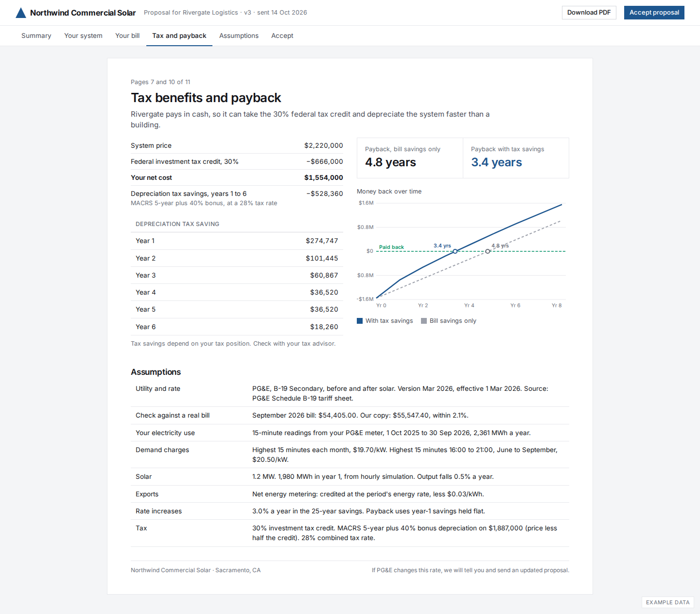Click the Utility and rate row label

tap(158, 388)
